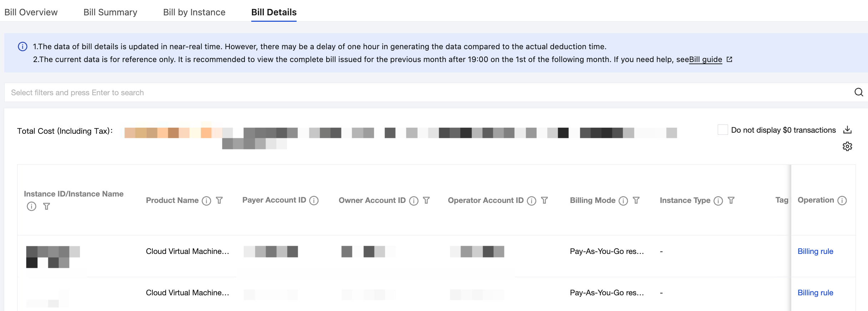This screenshot has height=311, width=868.
Task: Switch to Bill by Instance tab
Action: [194, 12]
